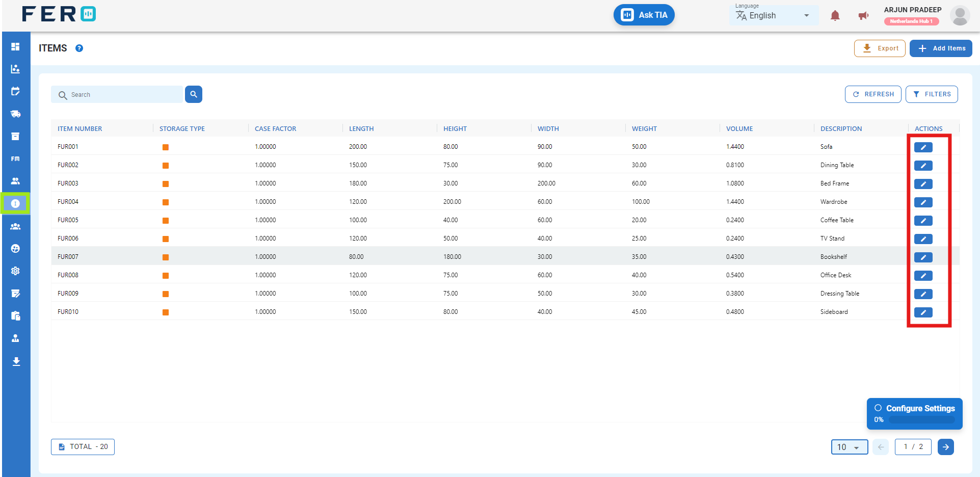
Task: Edit item FUR006 TV Stand
Action: [923, 239]
